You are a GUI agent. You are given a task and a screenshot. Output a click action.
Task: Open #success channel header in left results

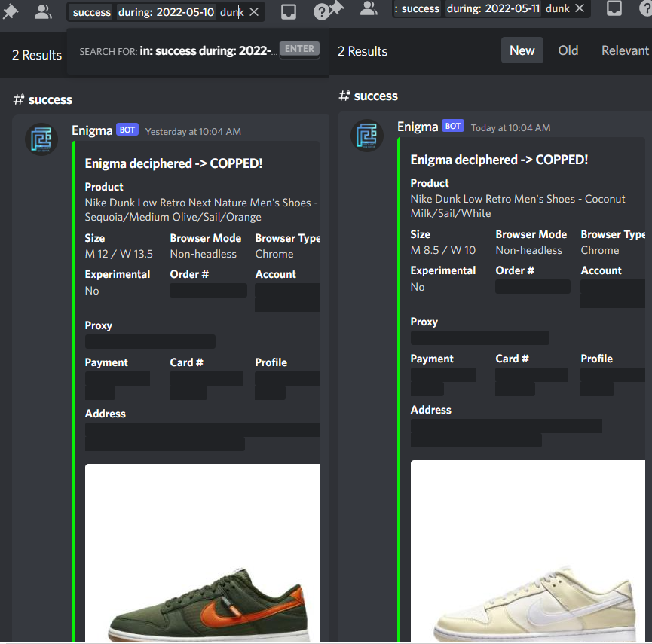(42, 99)
